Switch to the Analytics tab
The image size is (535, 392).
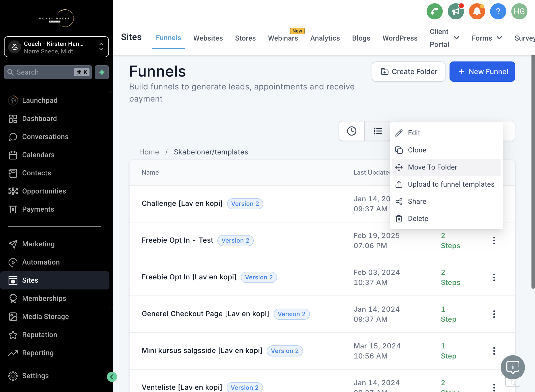pos(325,38)
